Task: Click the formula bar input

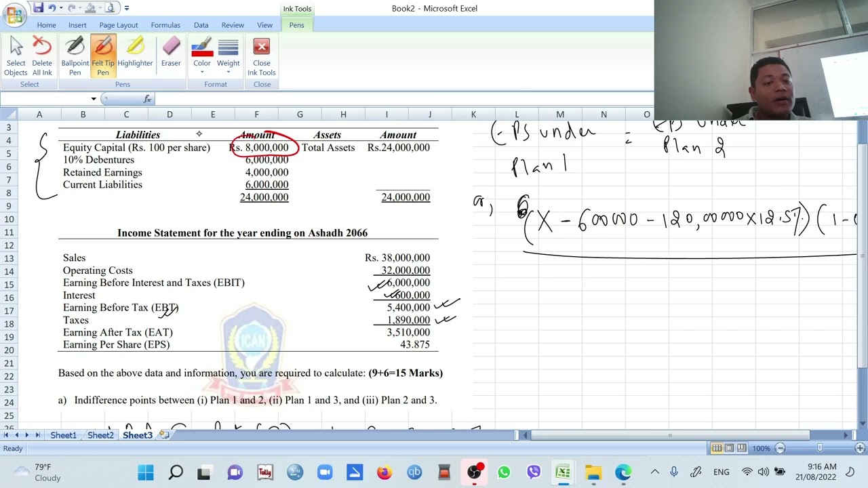Action: point(404,99)
